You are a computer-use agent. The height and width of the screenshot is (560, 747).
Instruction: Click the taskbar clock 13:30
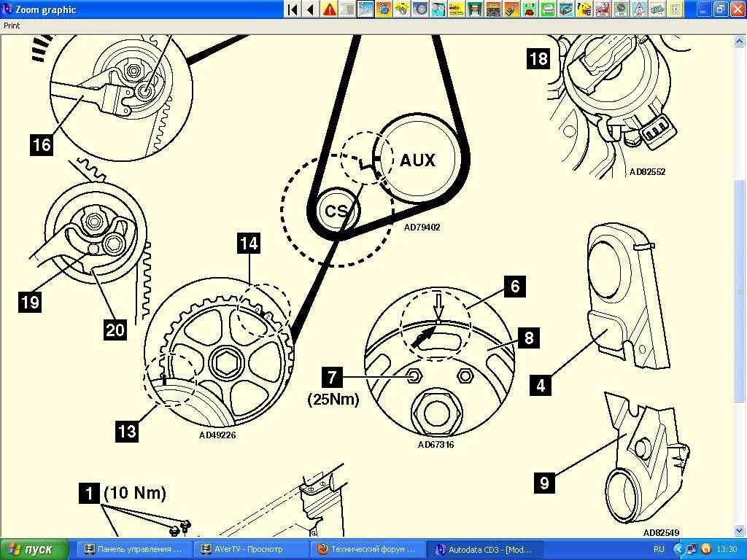(727, 549)
